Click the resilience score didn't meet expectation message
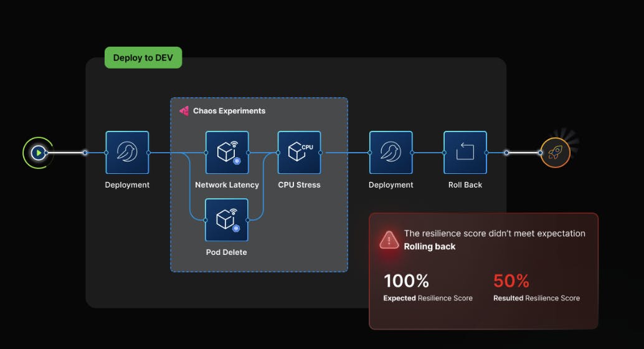Viewport: 644px width, 349px height. (495, 234)
